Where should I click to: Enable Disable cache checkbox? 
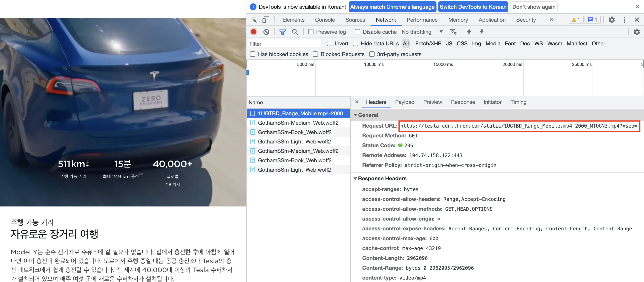[358, 32]
